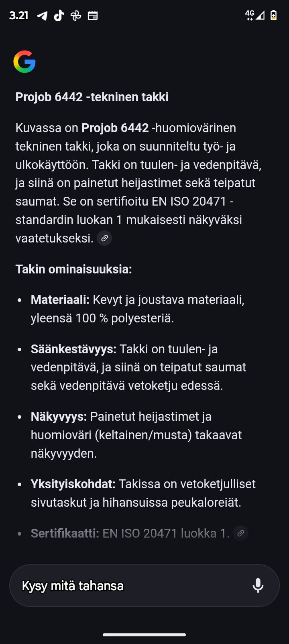
Task: Tap the Kysy mitä tahansa input field
Action: pos(120,585)
